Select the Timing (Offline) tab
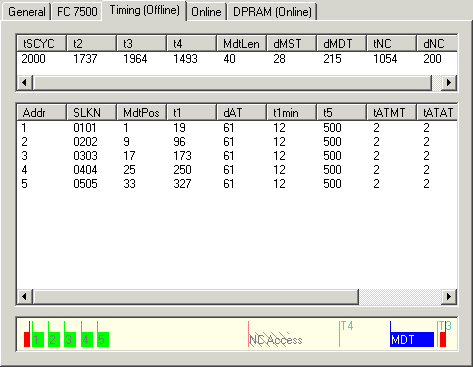The width and height of the screenshot is (473, 367). pyautogui.click(x=144, y=10)
